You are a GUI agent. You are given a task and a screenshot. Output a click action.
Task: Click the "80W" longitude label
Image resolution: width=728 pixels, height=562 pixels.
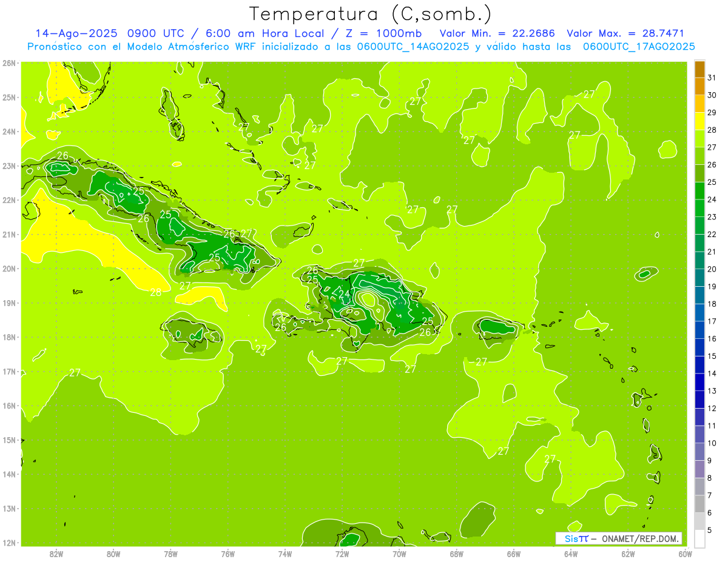click(x=113, y=554)
